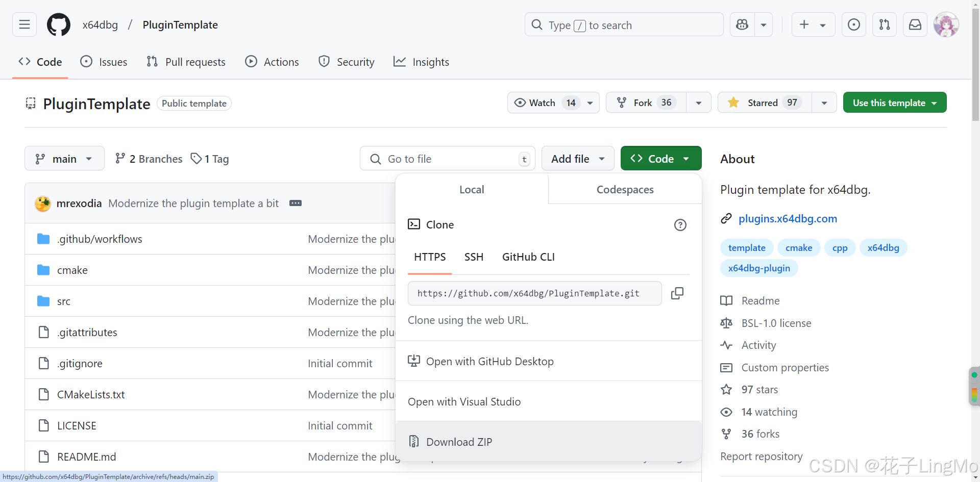The image size is (980, 482).
Task: Open the Copilot dropdown arrow
Action: pyautogui.click(x=764, y=24)
